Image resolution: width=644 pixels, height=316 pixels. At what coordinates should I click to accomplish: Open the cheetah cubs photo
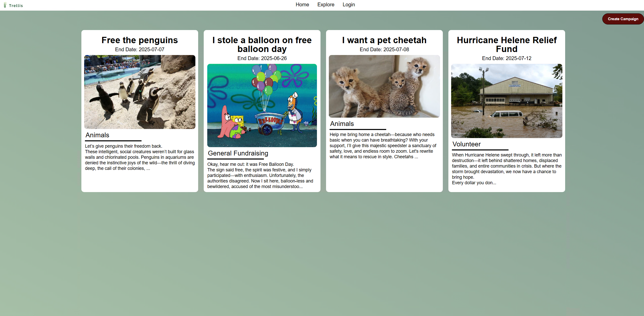384,86
